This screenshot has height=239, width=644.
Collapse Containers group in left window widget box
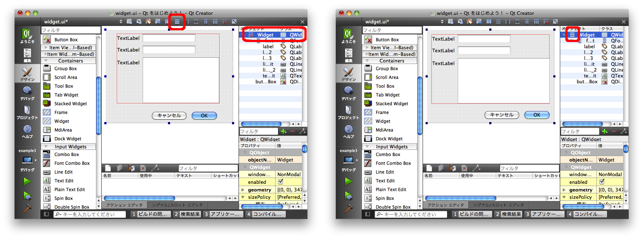click(46, 61)
